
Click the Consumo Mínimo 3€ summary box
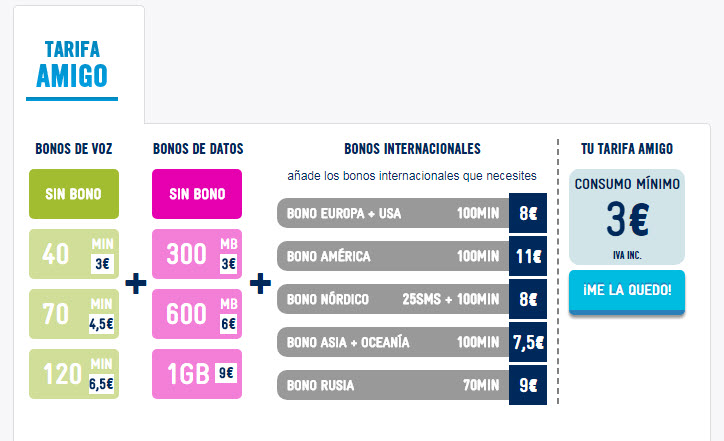(x=627, y=217)
